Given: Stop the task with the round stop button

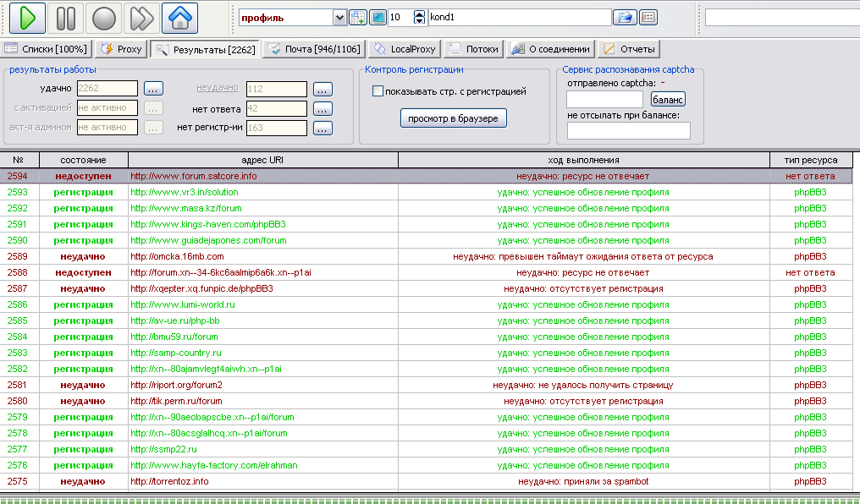Looking at the screenshot, I should click(103, 18).
